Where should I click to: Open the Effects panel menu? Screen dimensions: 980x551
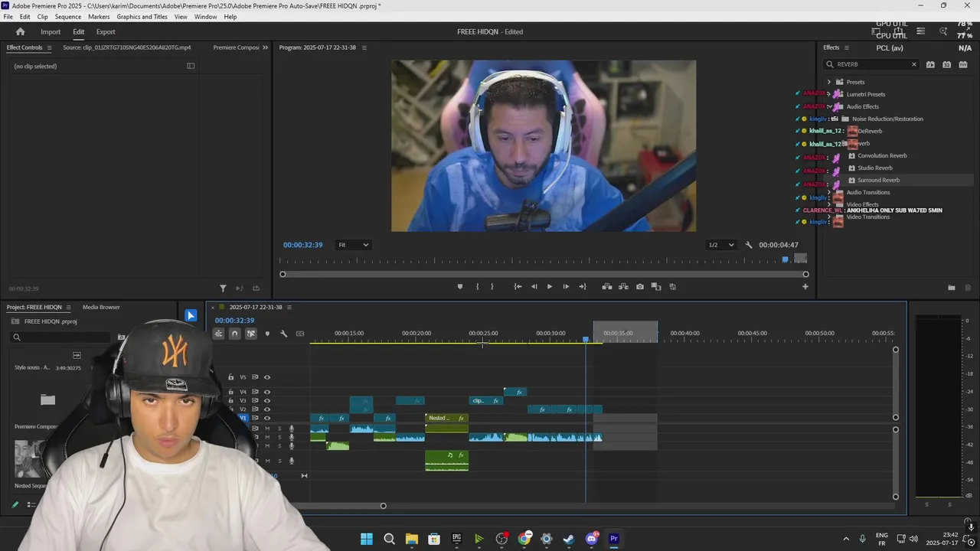(x=846, y=47)
